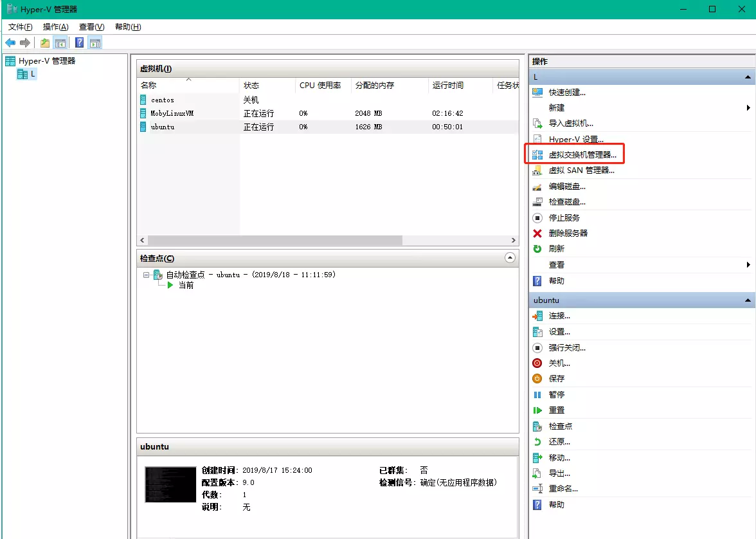The height and width of the screenshot is (539, 756).
Task: Open the 查看(V) menu
Action: pos(91,27)
